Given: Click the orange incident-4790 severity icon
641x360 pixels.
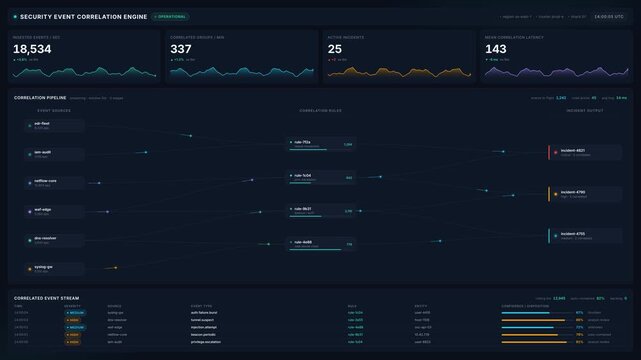Looking at the screenshot, I should (555, 194).
